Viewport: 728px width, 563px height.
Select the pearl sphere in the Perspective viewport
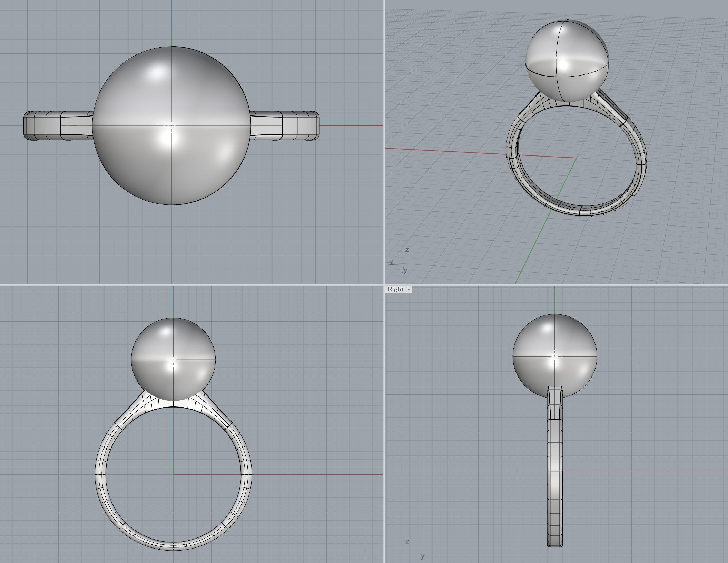click(567, 61)
